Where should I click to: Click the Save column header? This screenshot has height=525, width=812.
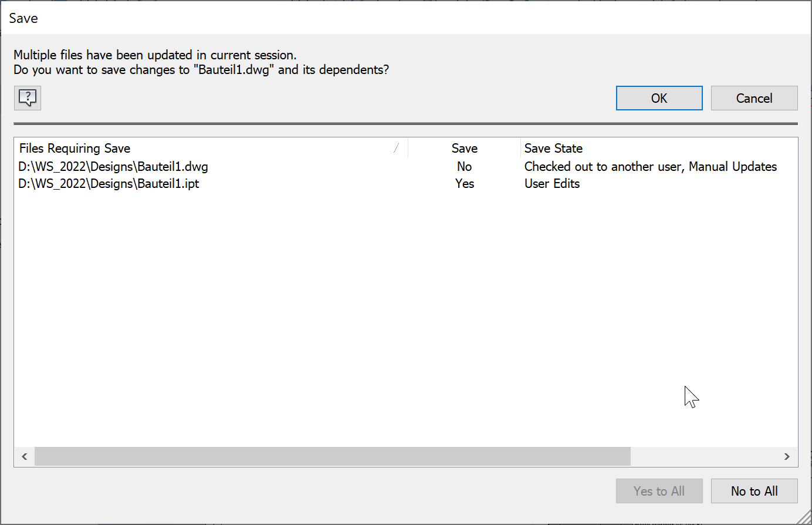[x=464, y=148]
